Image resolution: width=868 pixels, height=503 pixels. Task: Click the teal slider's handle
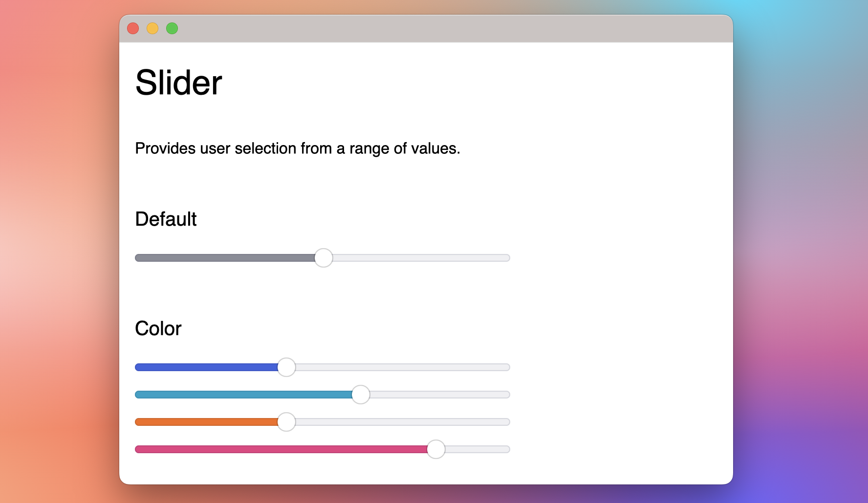pyautogui.click(x=361, y=395)
